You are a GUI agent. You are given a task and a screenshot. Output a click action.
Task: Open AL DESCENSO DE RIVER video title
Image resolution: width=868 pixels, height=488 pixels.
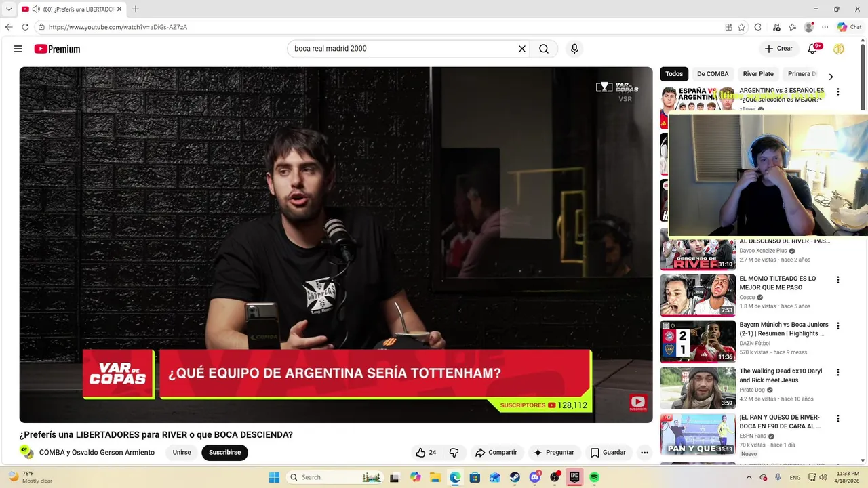coord(785,241)
